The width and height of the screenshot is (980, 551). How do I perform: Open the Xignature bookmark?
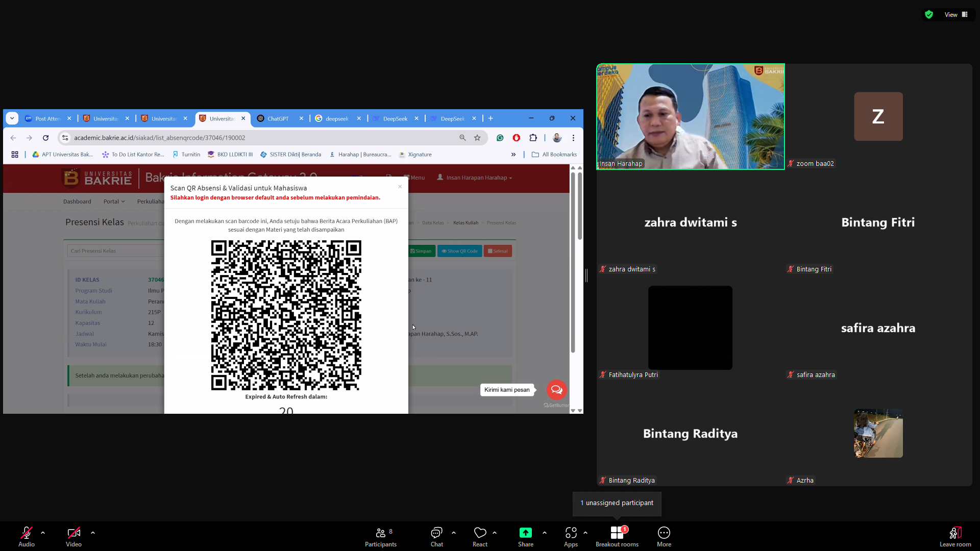[x=415, y=155]
